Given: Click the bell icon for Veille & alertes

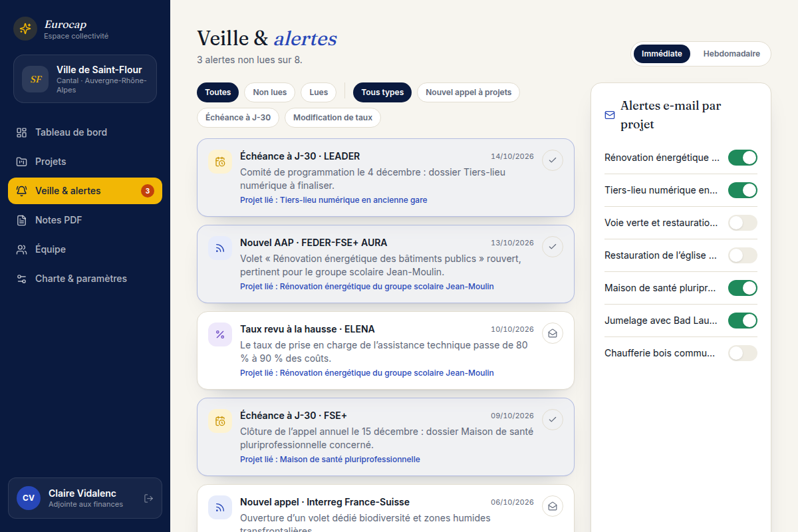Looking at the screenshot, I should pyautogui.click(x=22, y=191).
